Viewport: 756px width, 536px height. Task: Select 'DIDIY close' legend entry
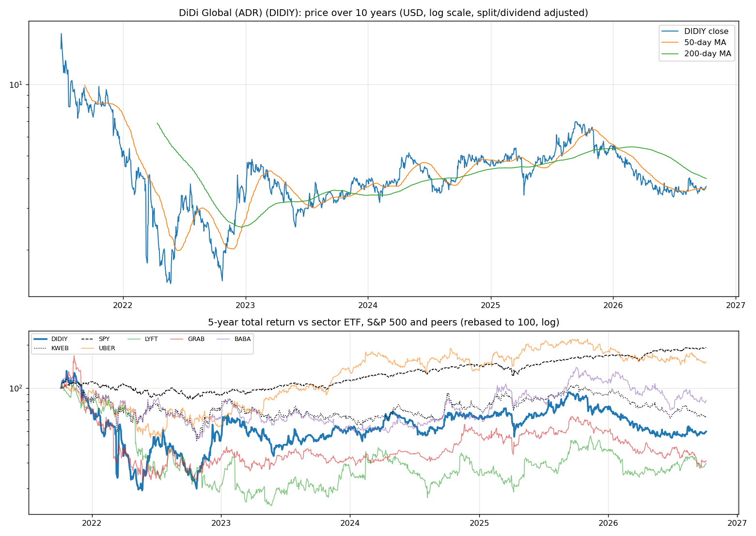(706, 32)
